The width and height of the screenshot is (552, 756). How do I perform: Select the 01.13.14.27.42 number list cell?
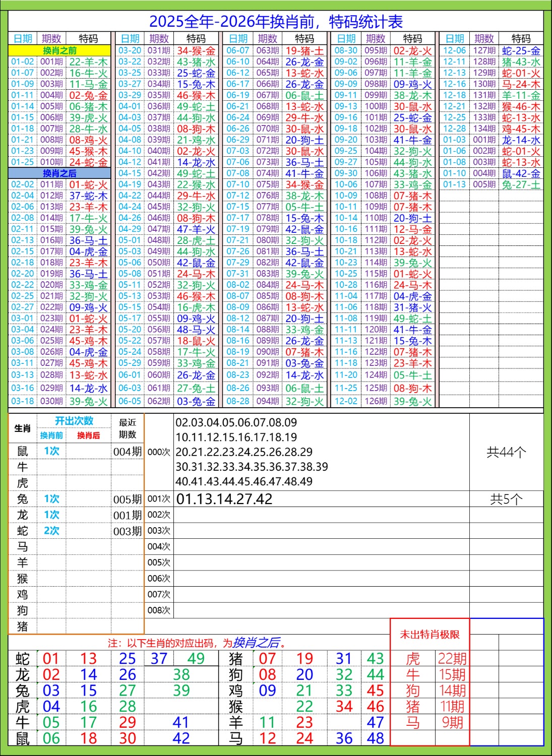[x=224, y=499]
